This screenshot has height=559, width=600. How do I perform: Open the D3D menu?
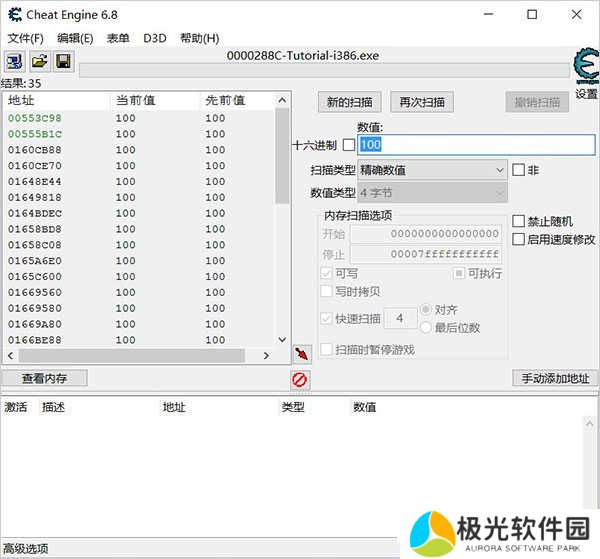tap(155, 38)
